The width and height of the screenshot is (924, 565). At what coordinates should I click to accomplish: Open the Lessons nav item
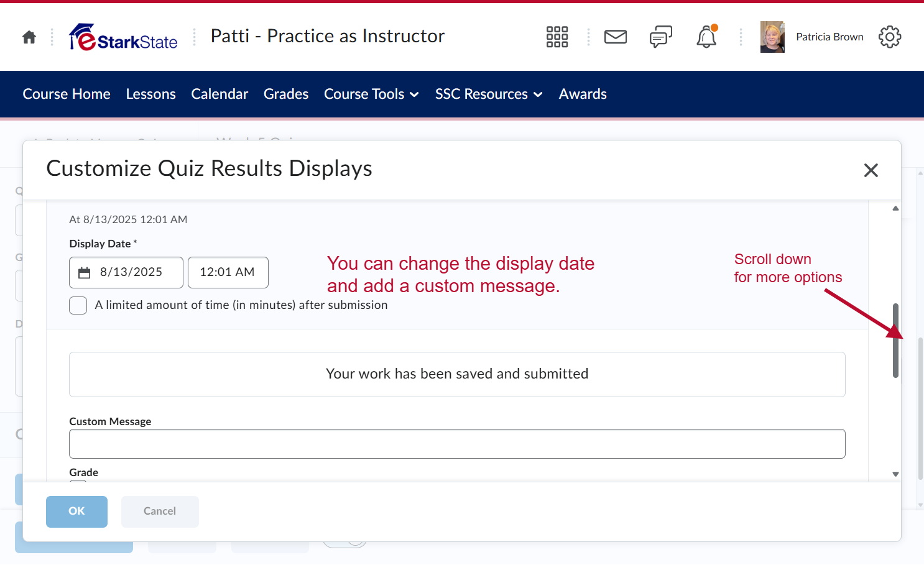151,94
